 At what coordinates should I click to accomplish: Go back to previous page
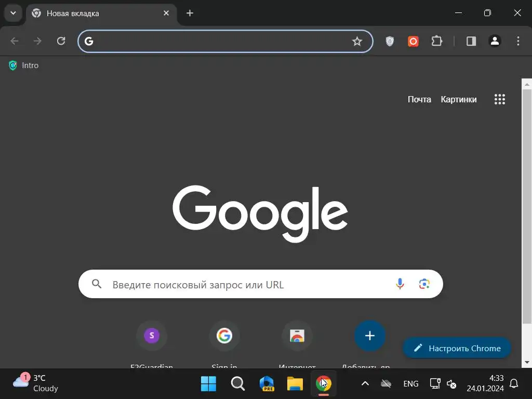[x=14, y=41]
